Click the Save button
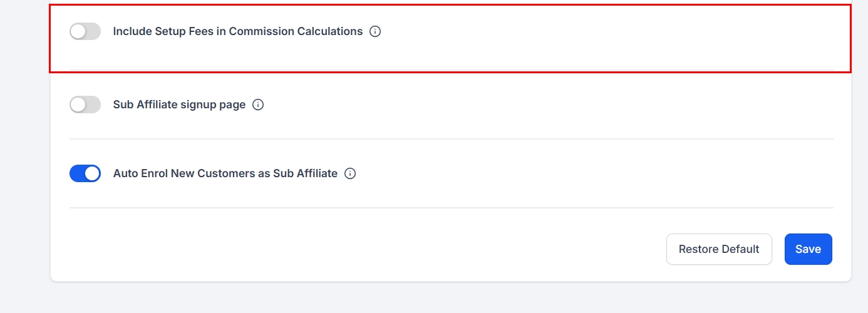This screenshot has height=313, width=868. pyautogui.click(x=808, y=249)
